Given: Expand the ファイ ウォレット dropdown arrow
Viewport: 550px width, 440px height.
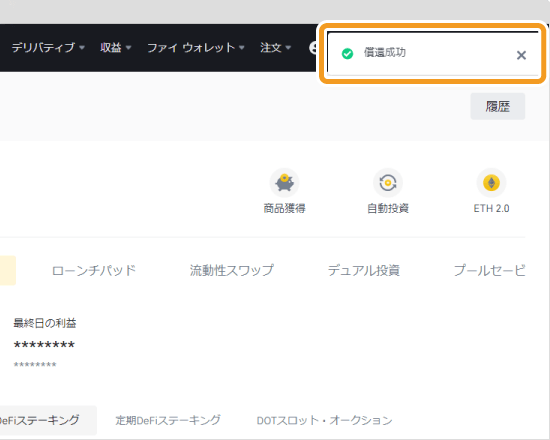Looking at the screenshot, I should pyautogui.click(x=241, y=47).
